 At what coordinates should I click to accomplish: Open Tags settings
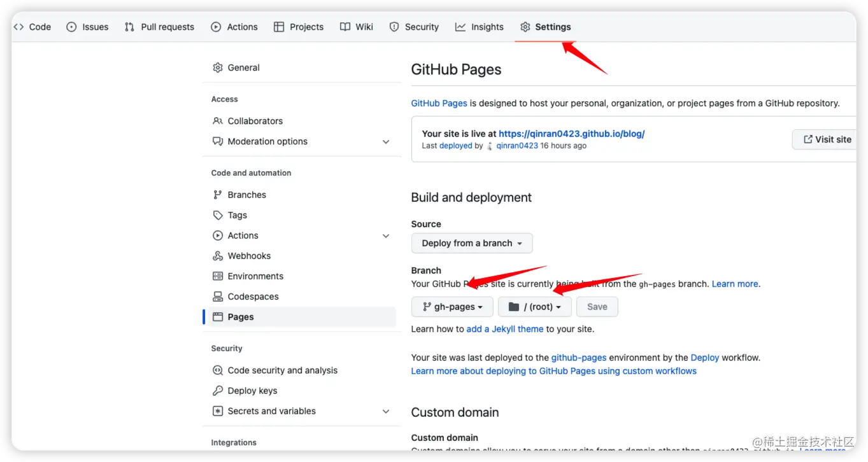click(x=299, y=215)
